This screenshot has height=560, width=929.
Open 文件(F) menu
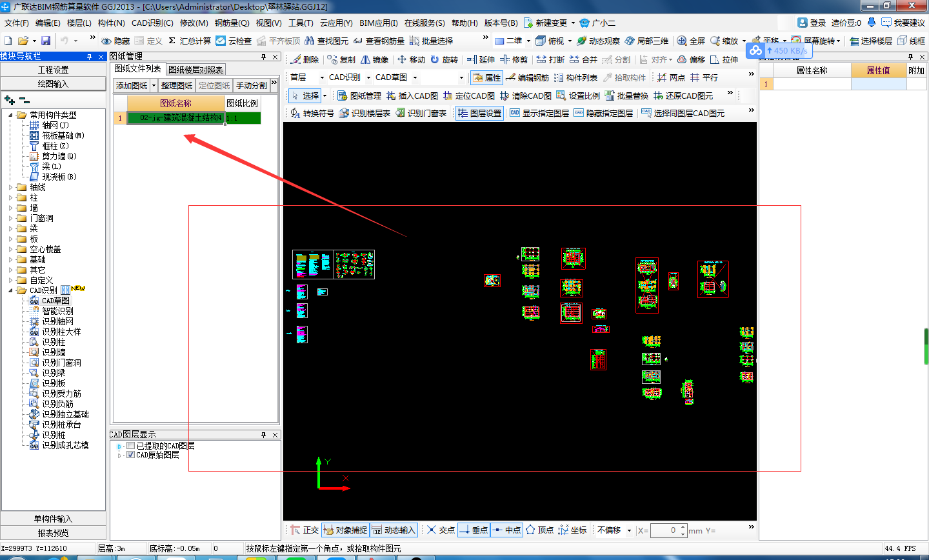tap(17, 23)
